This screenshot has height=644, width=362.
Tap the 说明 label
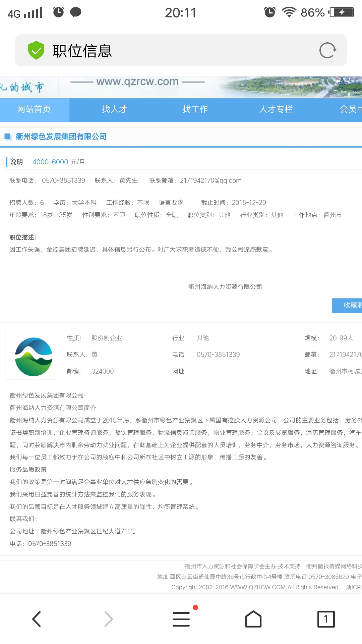[x=16, y=162]
